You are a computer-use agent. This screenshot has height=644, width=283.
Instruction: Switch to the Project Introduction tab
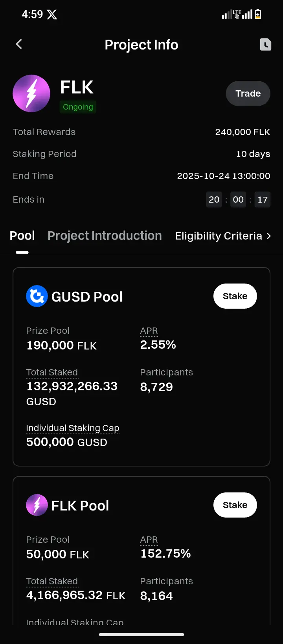coord(105,236)
